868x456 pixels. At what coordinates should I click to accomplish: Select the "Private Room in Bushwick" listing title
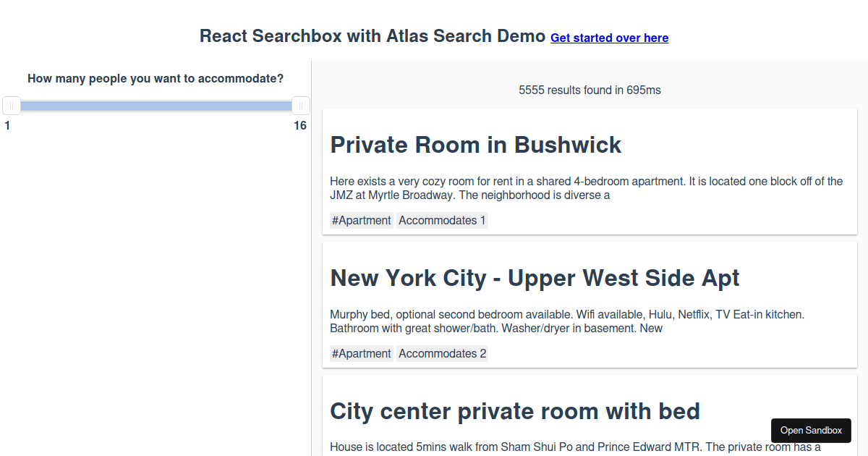coord(476,145)
